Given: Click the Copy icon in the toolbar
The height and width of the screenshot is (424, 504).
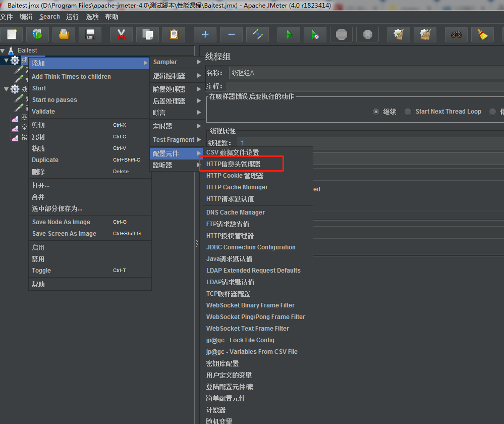Looking at the screenshot, I should [147, 34].
